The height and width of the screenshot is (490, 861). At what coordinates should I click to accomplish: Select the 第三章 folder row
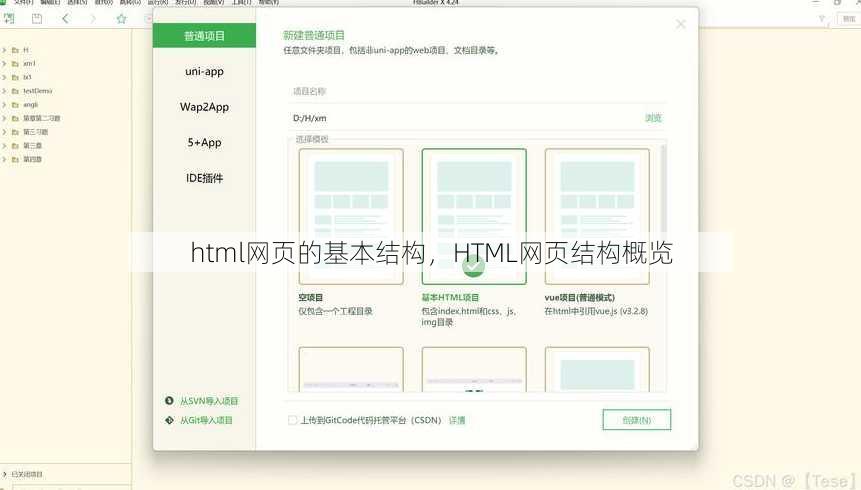(x=65, y=146)
